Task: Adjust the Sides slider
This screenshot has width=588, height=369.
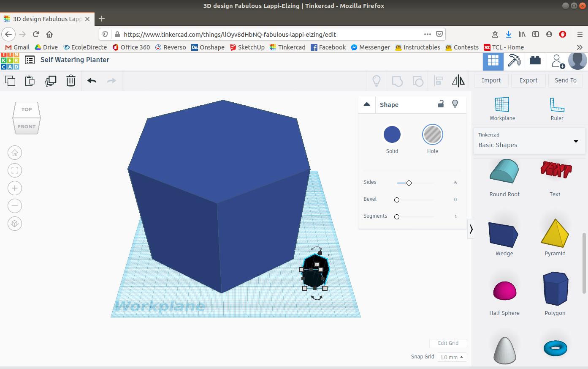Action: pyautogui.click(x=409, y=183)
